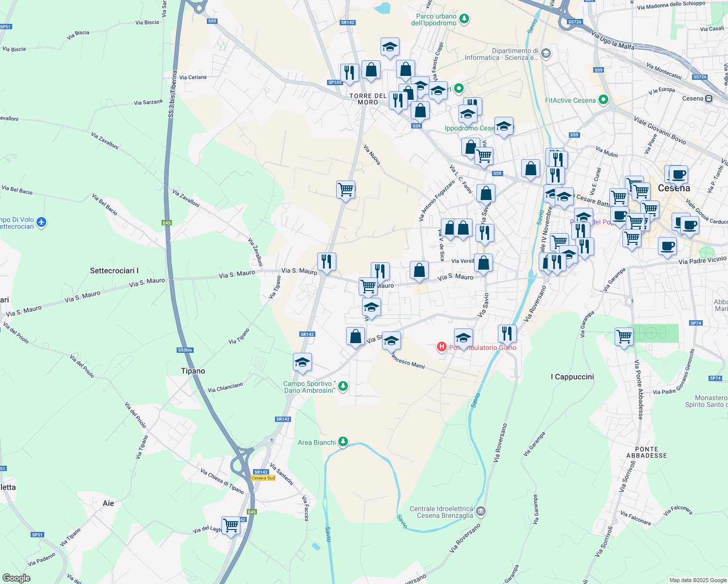Open the restaurant marker at Via S. Mauro and SR142

point(327,262)
